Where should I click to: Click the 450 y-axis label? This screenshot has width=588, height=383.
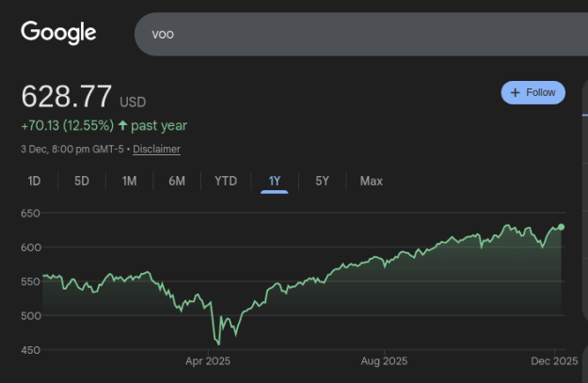click(30, 350)
